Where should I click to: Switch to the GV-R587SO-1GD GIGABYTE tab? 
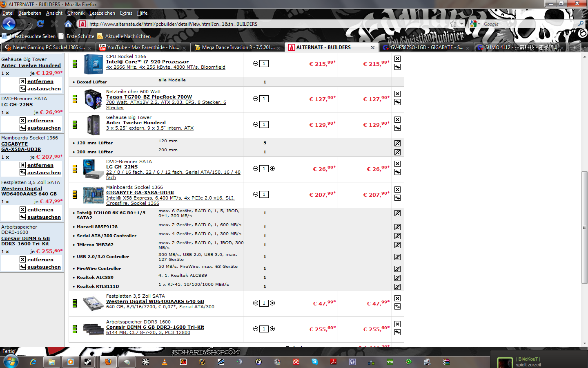(426, 47)
